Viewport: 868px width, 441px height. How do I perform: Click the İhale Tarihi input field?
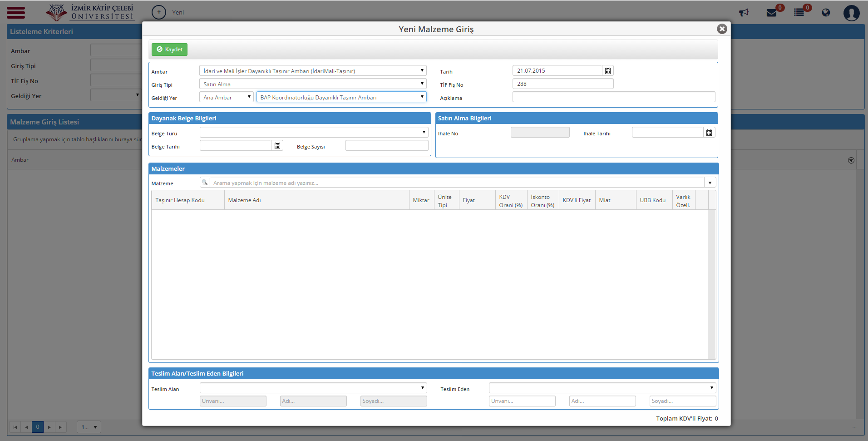click(x=668, y=133)
